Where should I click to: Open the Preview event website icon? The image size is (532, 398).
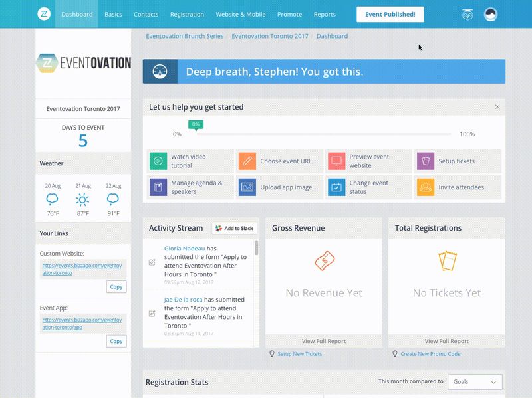click(334, 160)
